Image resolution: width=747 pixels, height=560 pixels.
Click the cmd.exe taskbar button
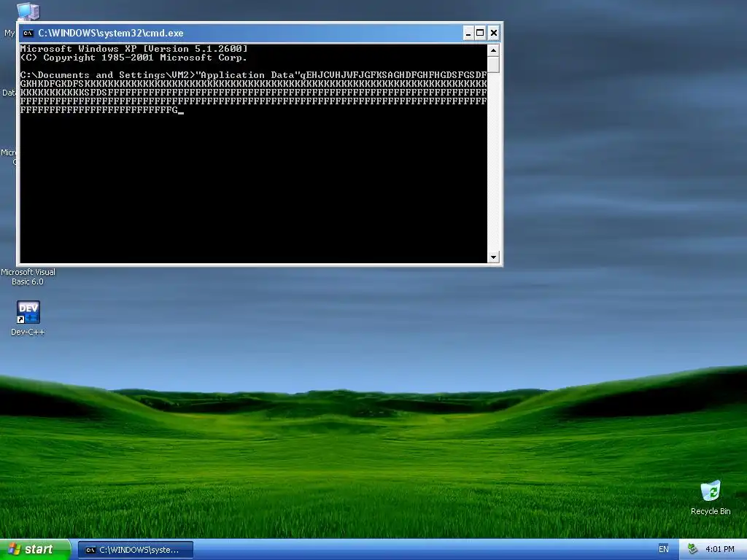pyautogui.click(x=136, y=550)
